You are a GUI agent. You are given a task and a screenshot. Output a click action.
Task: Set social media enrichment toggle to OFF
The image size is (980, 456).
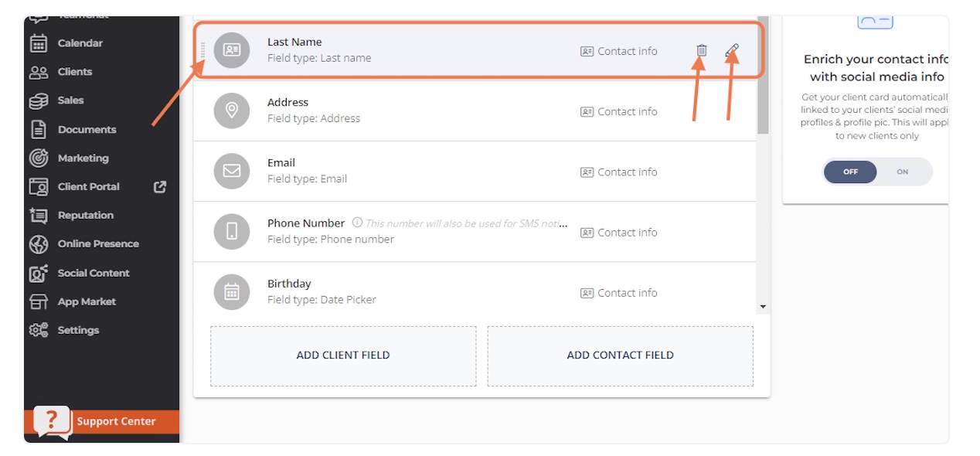coord(850,172)
